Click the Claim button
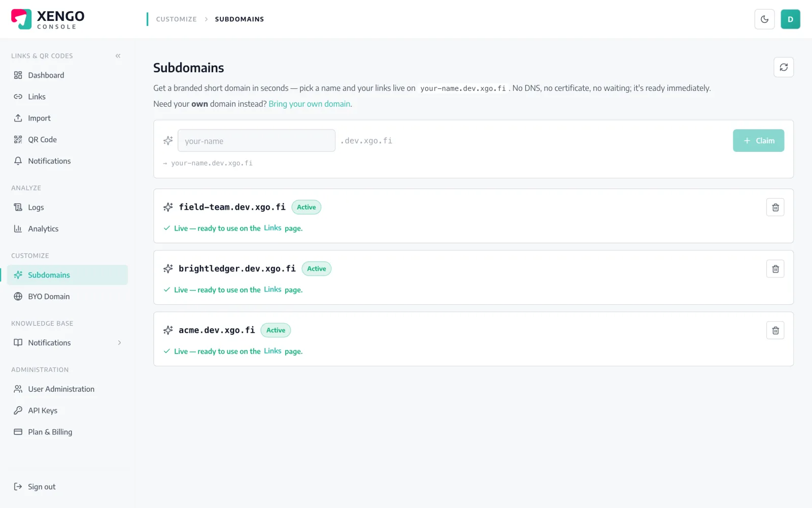Viewport: 812px width, 508px height. click(758, 141)
